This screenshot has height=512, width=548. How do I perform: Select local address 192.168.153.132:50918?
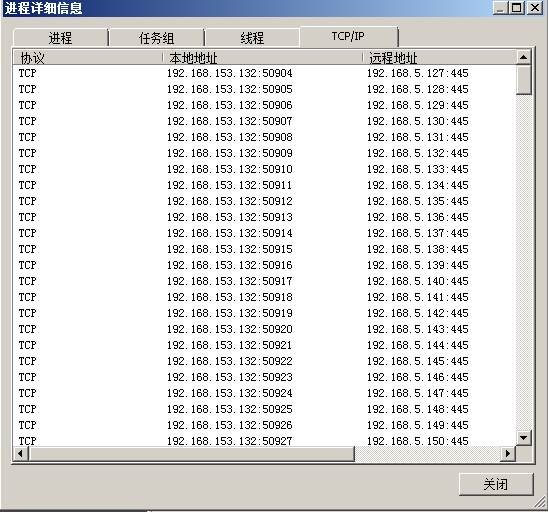(x=229, y=297)
